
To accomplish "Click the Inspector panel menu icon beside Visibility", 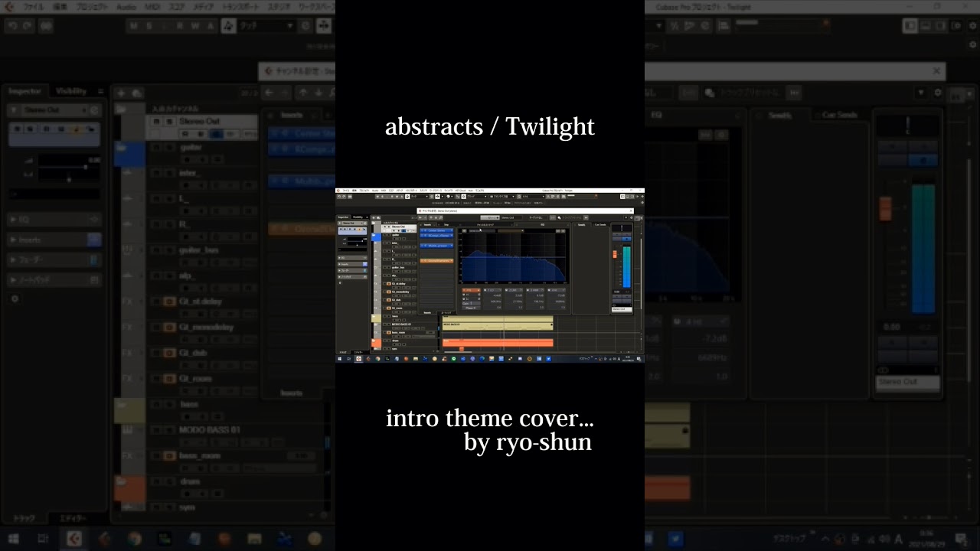I will (100, 91).
